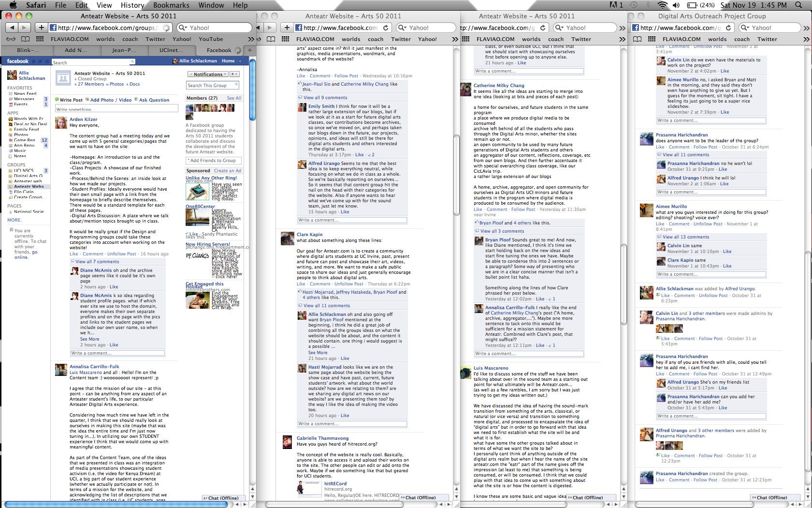Expand View all 9 comments
This screenshot has width=812, height=508.
325,97
